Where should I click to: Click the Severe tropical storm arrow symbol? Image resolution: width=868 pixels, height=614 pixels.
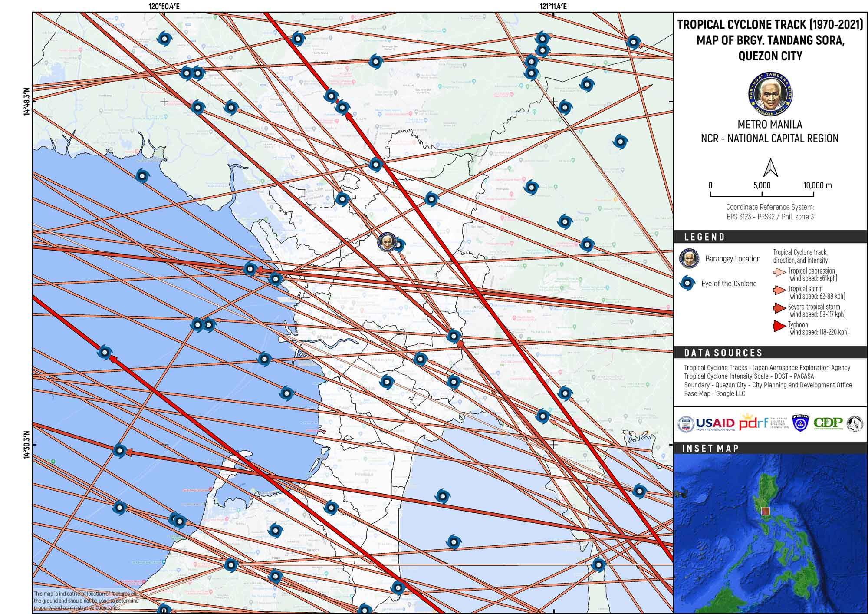coord(779,308)
